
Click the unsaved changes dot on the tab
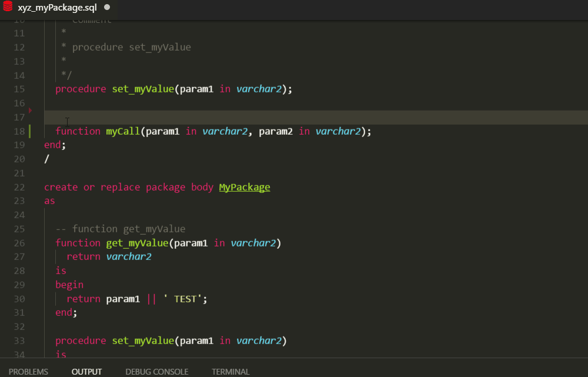pos(107,7)
